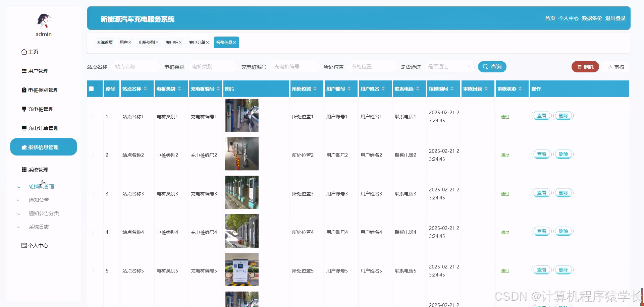Screen dimensions: 644x307
Task: Click the 查询 search button
Action: click(x=492, y=67)
